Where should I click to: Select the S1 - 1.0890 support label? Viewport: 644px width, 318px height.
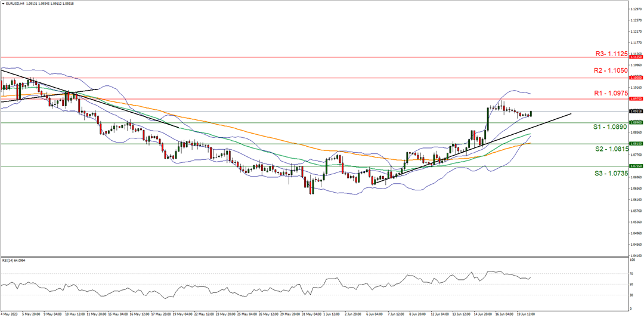point(611,127)
